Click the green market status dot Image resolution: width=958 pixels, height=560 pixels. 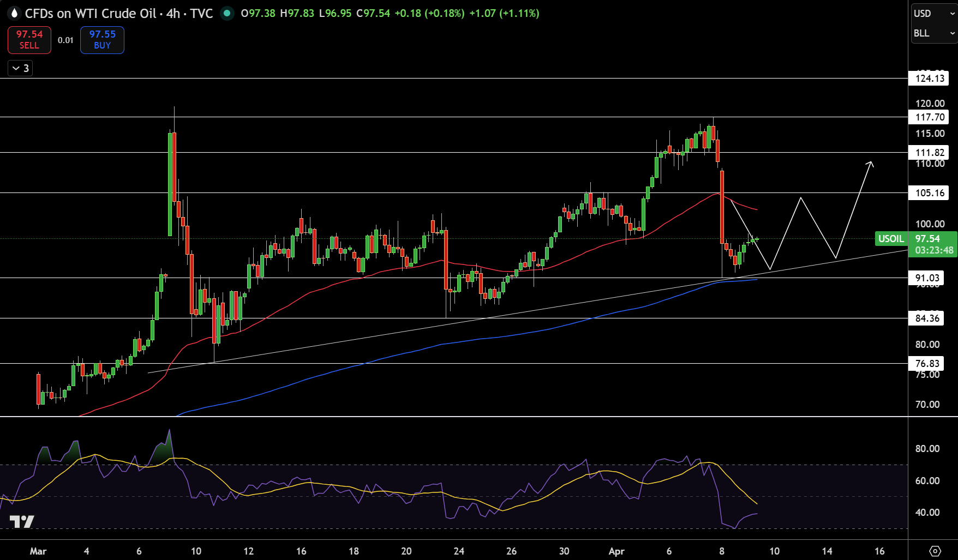227,13
